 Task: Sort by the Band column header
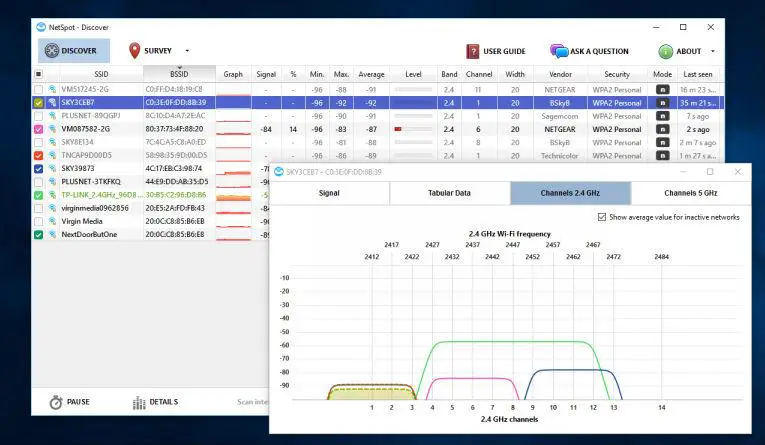tap(449, 74)
